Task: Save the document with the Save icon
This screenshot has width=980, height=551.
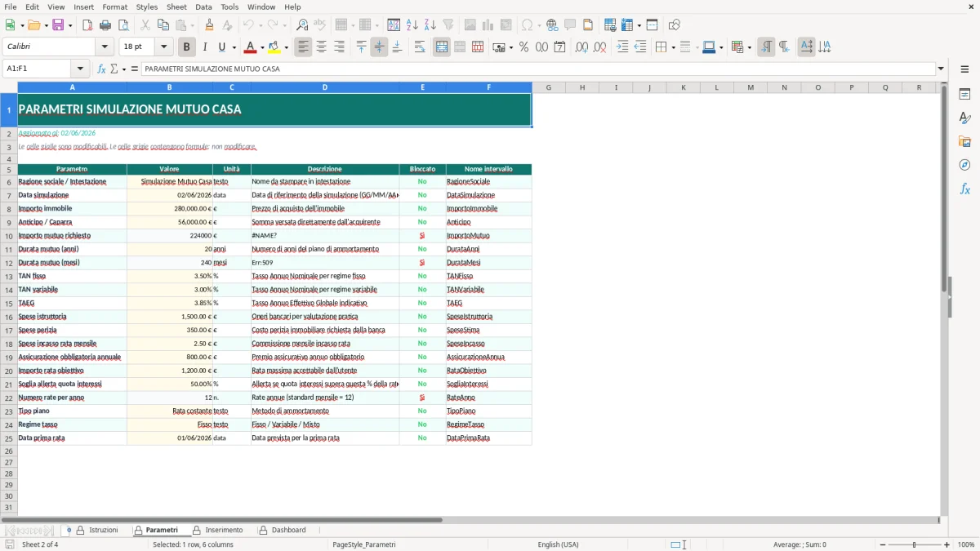Action: 58,25
